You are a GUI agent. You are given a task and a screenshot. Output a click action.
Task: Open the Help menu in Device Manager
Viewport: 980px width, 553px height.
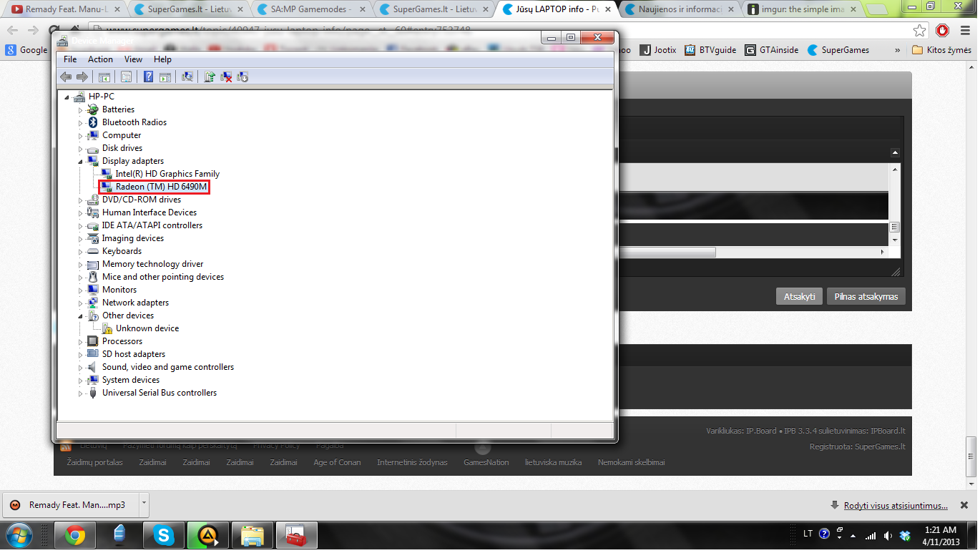162,59
